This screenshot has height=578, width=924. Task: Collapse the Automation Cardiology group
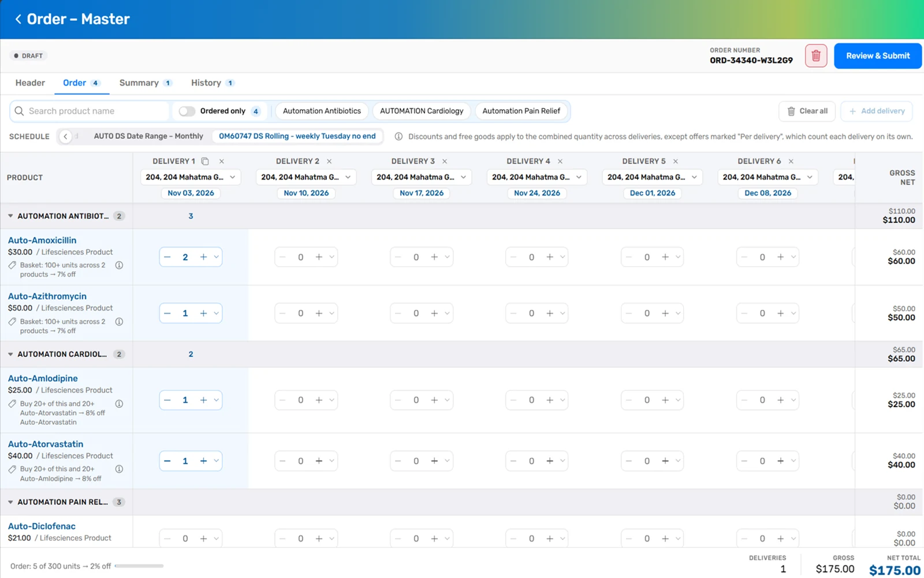pos(10,354)
